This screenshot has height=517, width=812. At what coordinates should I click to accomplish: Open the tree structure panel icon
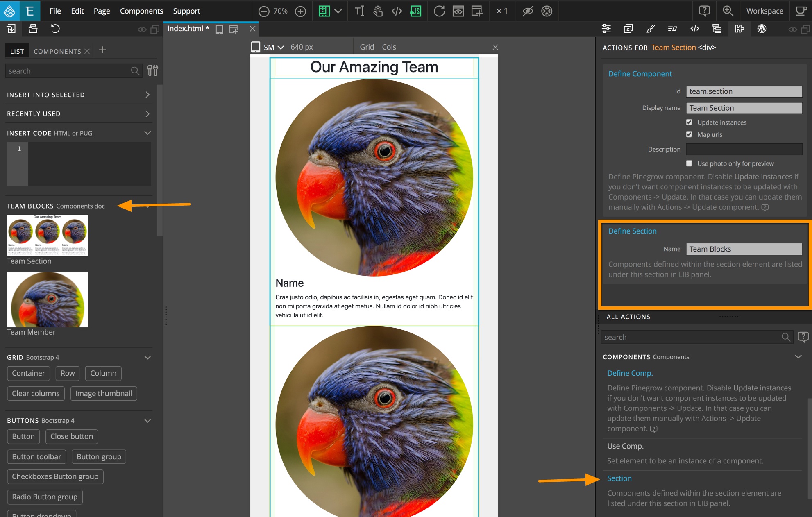pos(717,29)
